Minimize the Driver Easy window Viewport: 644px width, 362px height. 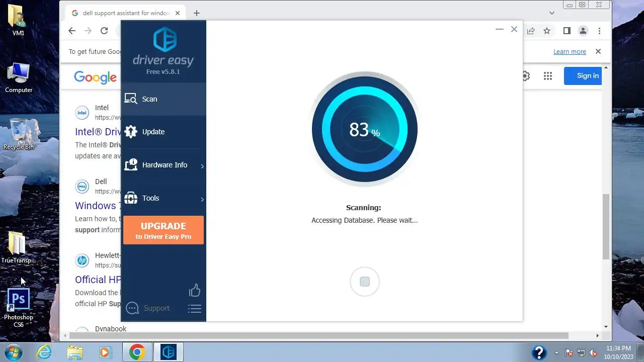pyautogui.click(x=500, y=29)
